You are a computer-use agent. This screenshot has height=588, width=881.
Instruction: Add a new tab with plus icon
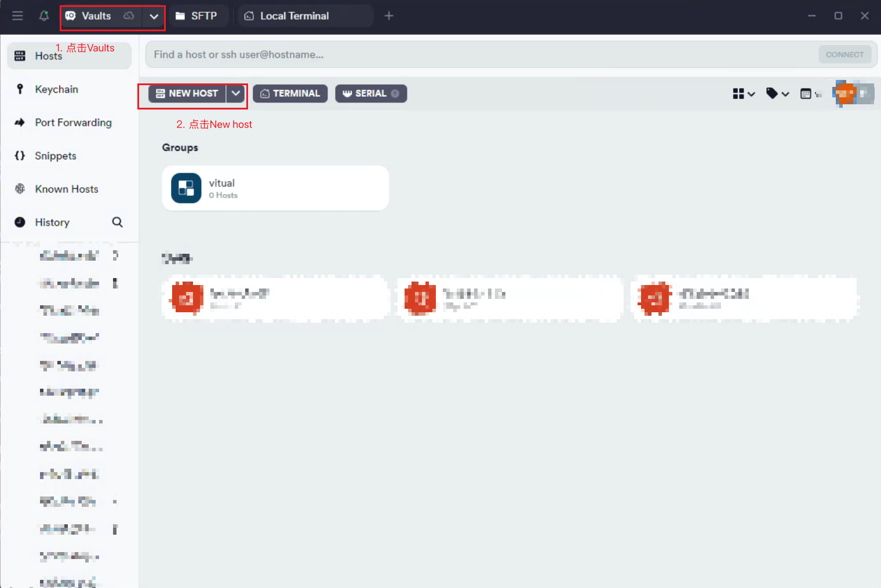389,16
